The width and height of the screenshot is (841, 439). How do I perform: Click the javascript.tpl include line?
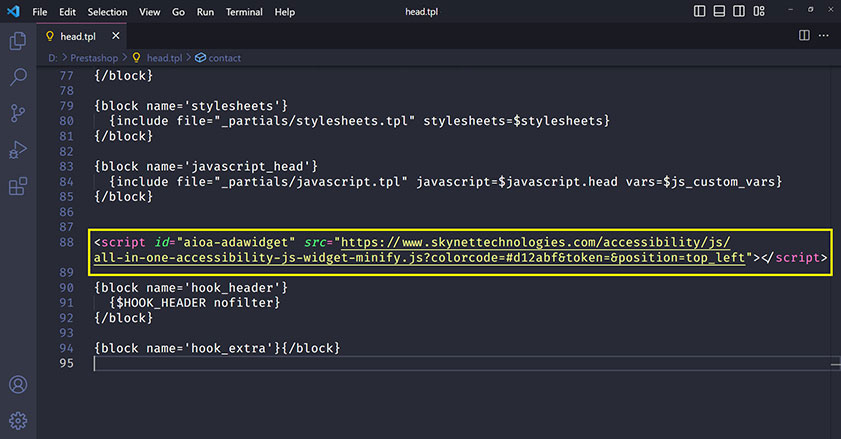[445, 182]
